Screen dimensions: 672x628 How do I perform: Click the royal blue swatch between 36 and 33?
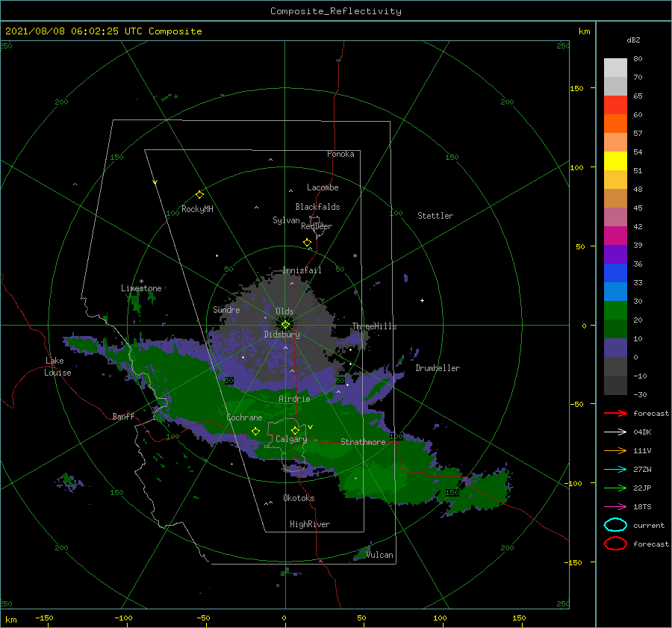615,273
